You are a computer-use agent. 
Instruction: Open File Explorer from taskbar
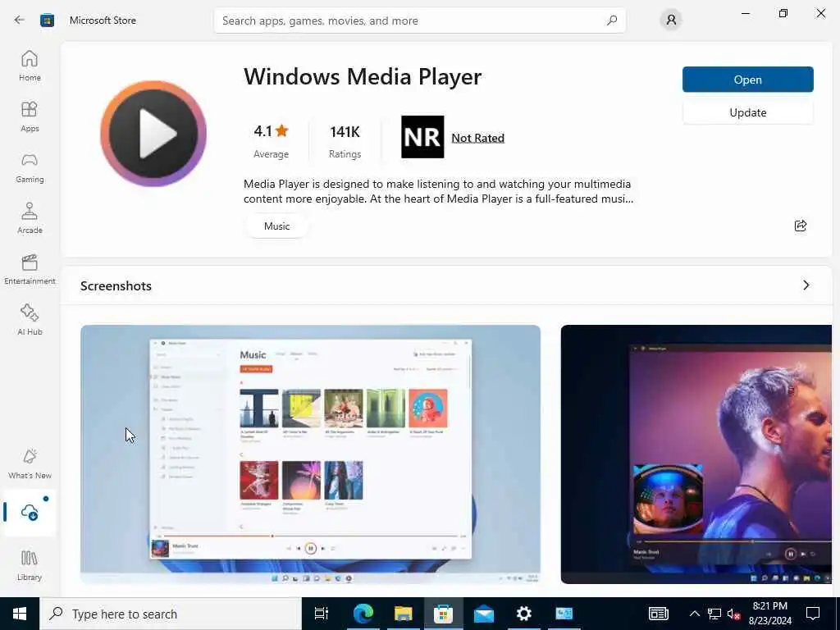coord(403,614)
